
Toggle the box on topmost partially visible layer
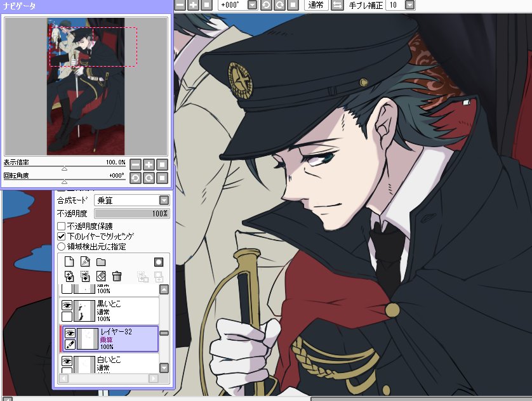click(67, 289)
